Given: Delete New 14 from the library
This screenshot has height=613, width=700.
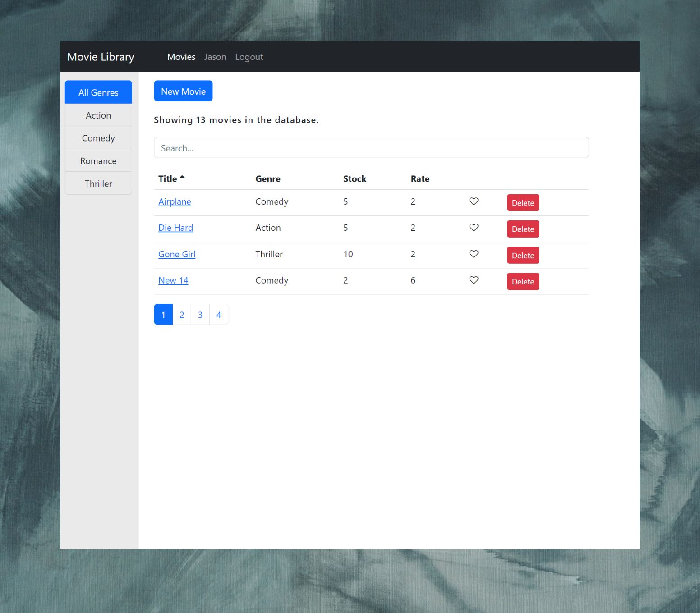Looking at the screenshot, I should coord(523,281).
